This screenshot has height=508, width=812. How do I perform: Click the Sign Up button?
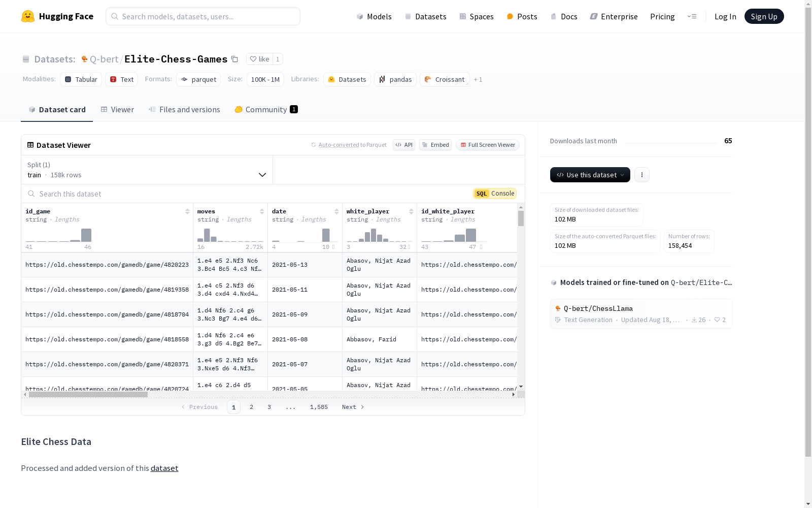764,16
